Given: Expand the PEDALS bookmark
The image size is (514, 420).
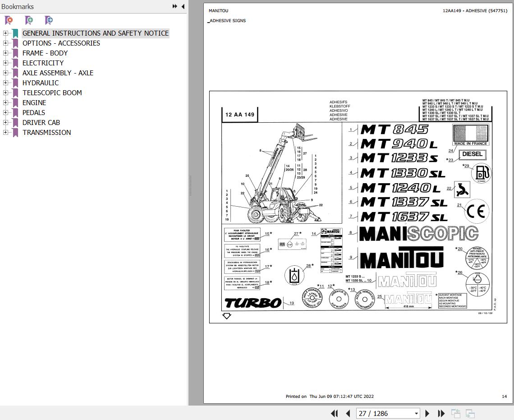Looking at the screenshot, I should tap(5, 112).
